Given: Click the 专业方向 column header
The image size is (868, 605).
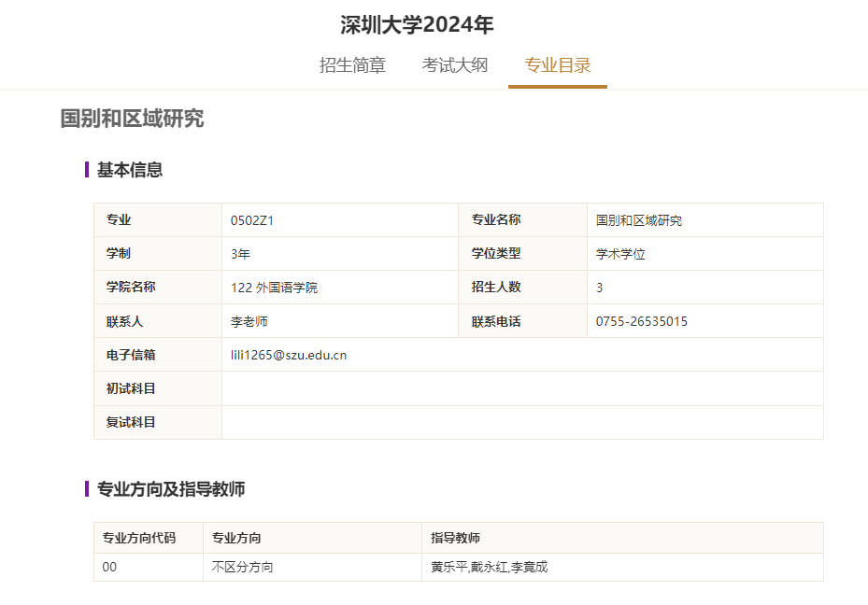Looking at the screenshot, I should (312, 538).
